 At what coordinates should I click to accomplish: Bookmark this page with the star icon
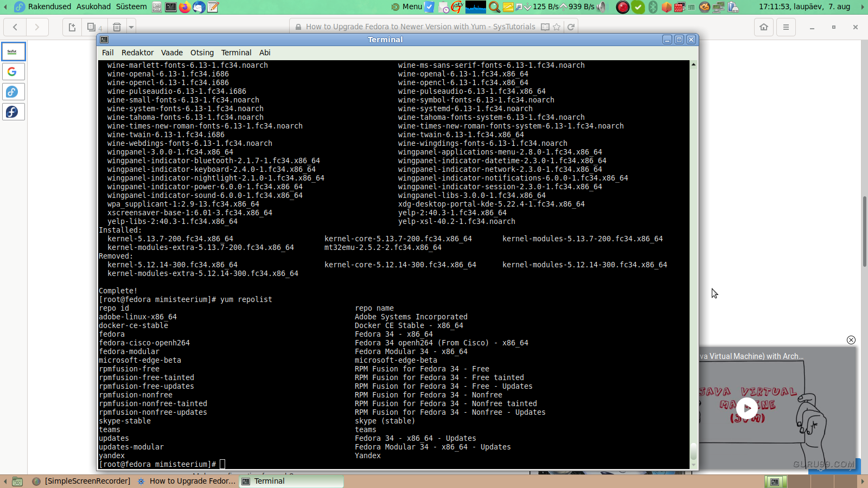(557, 27)
